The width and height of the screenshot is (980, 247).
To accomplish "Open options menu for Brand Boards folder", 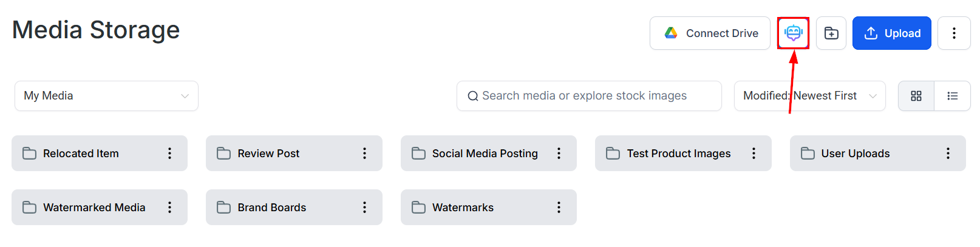I will (x=364, y=208).
